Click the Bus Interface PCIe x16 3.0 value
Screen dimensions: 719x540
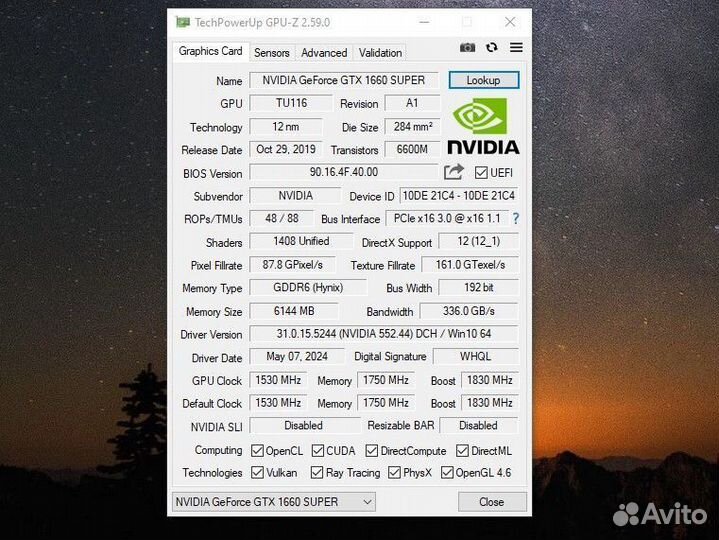pyautogui.click(x=447, y=219)
